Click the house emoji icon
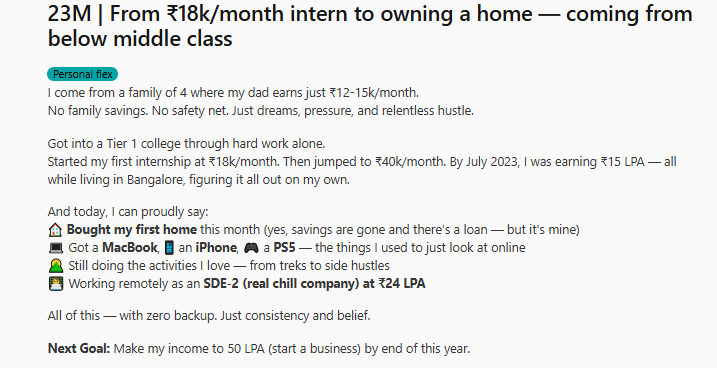This screenshot has width=717, height=368. (x=55, y=229)
